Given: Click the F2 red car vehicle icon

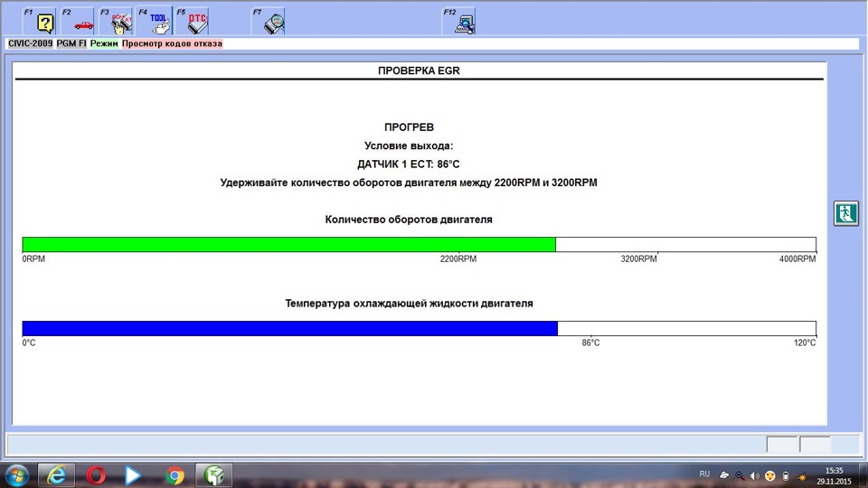Looking at the screenshot, I should (x=78, y=21).
